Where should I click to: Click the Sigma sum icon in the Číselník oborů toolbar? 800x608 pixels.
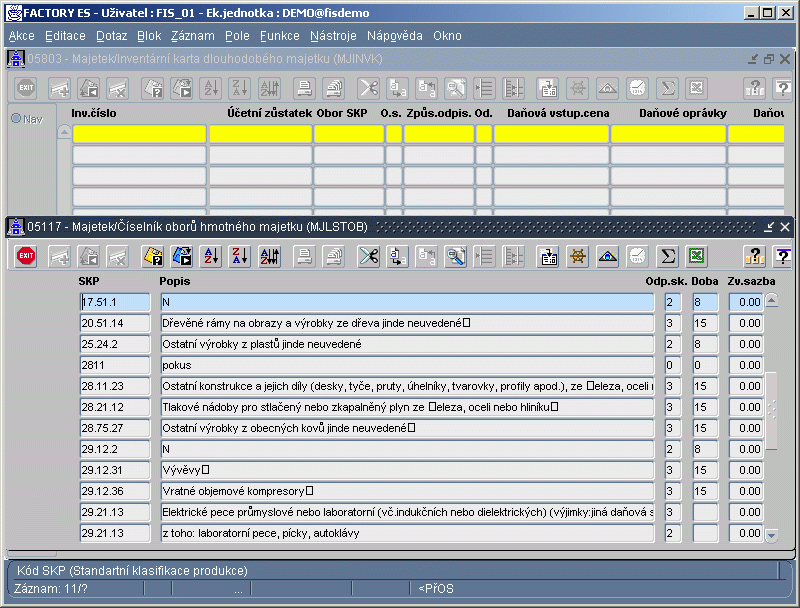point(667,257)
